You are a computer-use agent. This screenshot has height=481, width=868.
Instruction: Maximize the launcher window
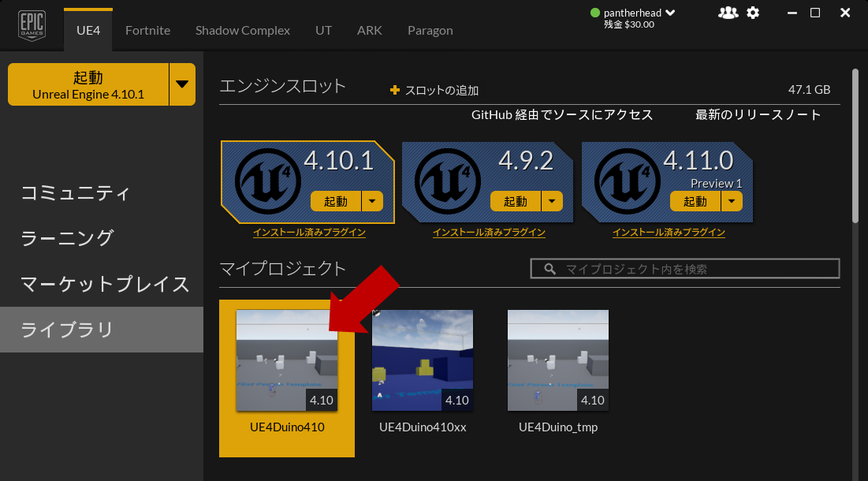pos(815,13)
